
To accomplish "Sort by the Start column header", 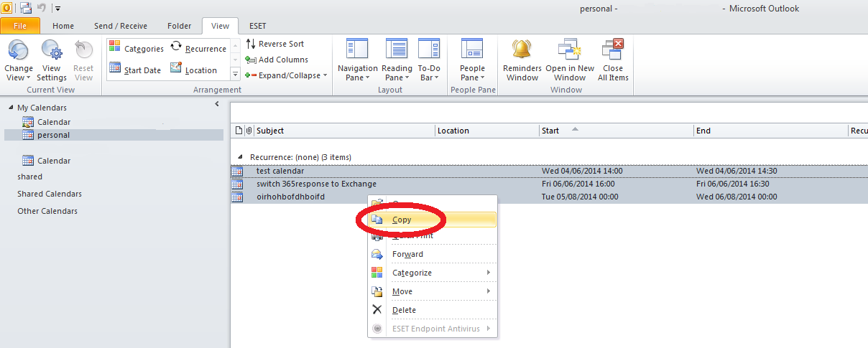I will click(617, 131).
